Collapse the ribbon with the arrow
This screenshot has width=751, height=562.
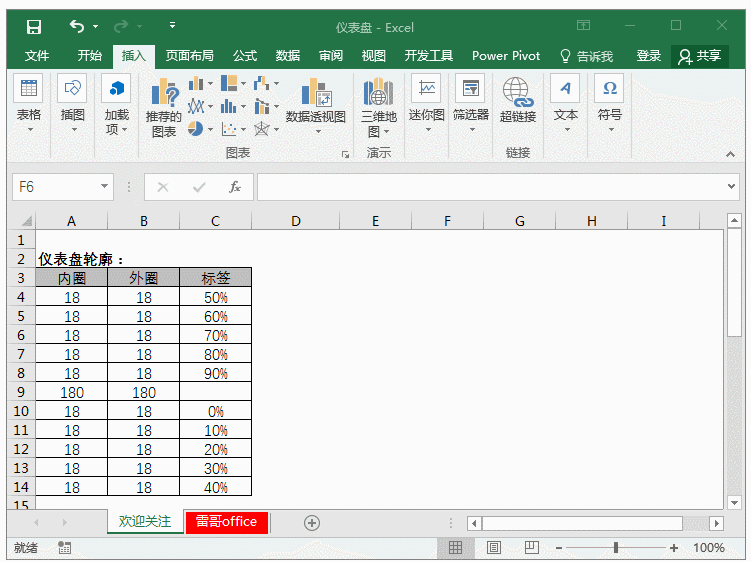(730, 154)
